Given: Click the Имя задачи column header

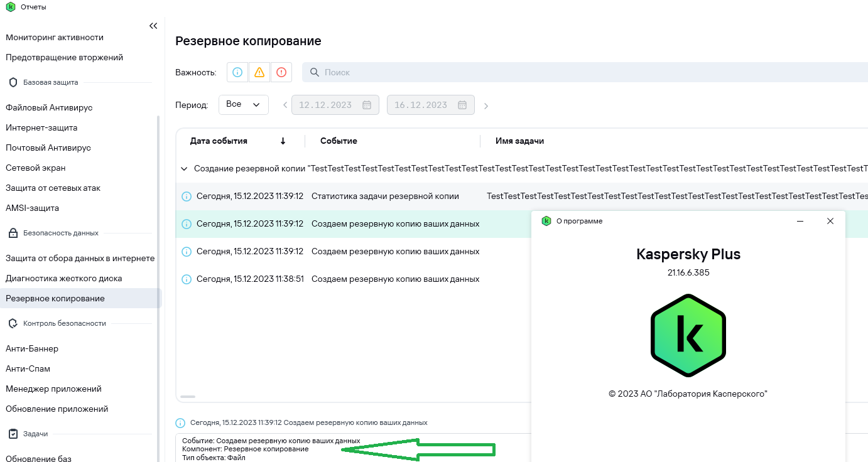Looking at the screenshot, I should [x=519, y=141].
